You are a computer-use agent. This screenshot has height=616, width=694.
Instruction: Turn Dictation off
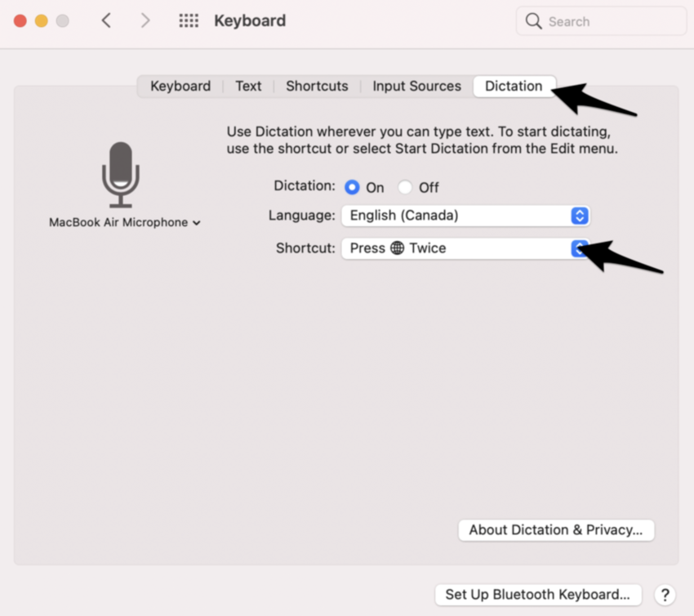pyautogui.click(x=405, y=187)
